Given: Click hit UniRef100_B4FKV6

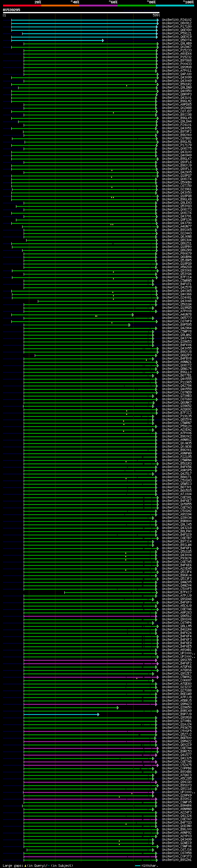Looking at the screenshot, I should pyautogui.click(x=177, y=345).
